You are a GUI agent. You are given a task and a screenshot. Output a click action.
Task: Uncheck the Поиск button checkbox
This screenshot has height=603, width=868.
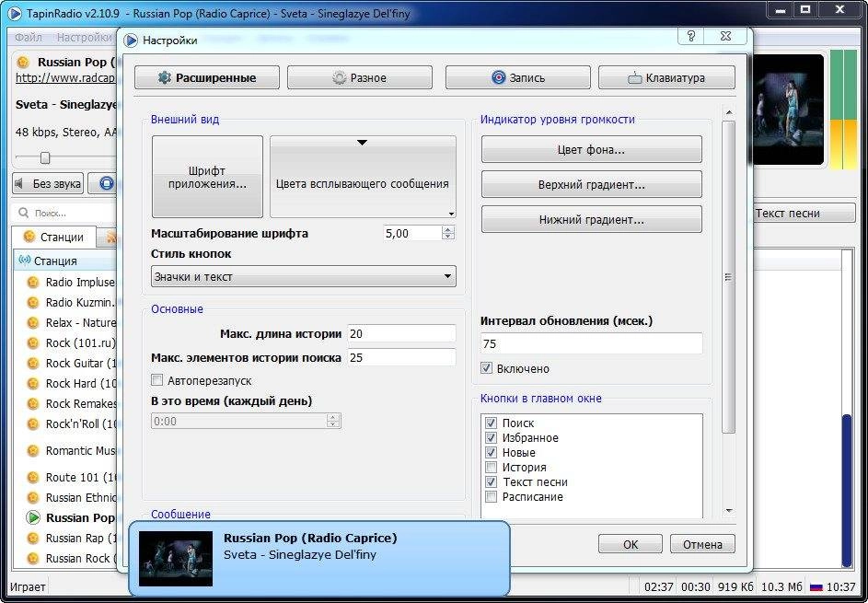(x=491, y=423)
